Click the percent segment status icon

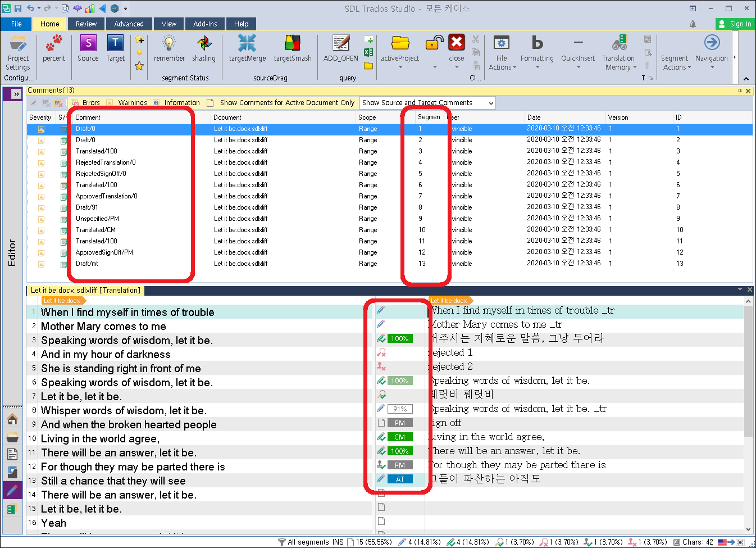(54, 48)
